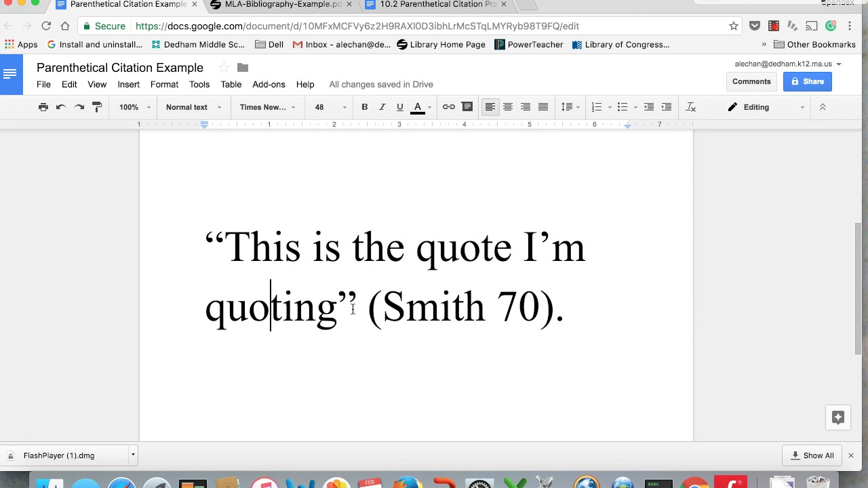Switch to the 10.2 Parenthetical Citation tab

(x=438, y=5)
